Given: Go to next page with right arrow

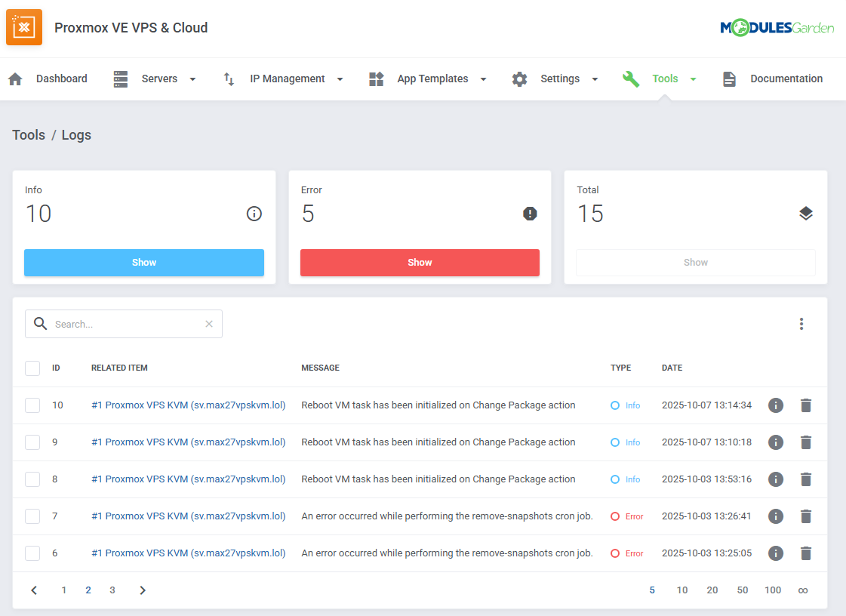Looking at the screenshot, I should tap(143, 590).
